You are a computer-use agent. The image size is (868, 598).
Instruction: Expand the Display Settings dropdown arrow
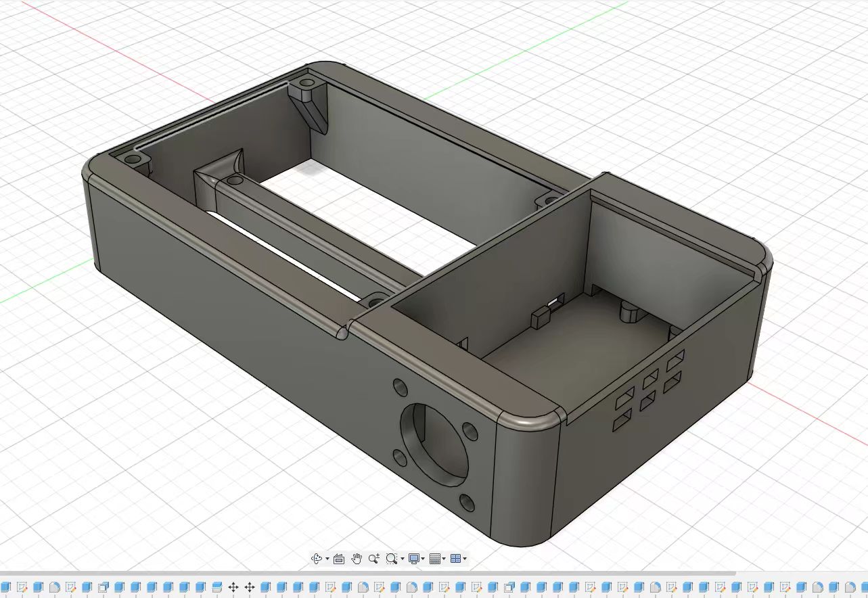pos(424,559)
